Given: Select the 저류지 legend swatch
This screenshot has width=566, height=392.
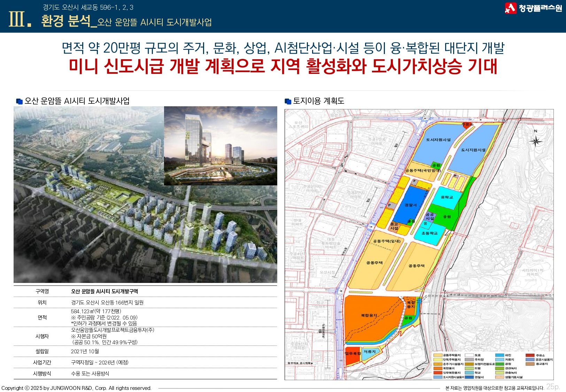Looking at the screenshot, I should (500, 360).
